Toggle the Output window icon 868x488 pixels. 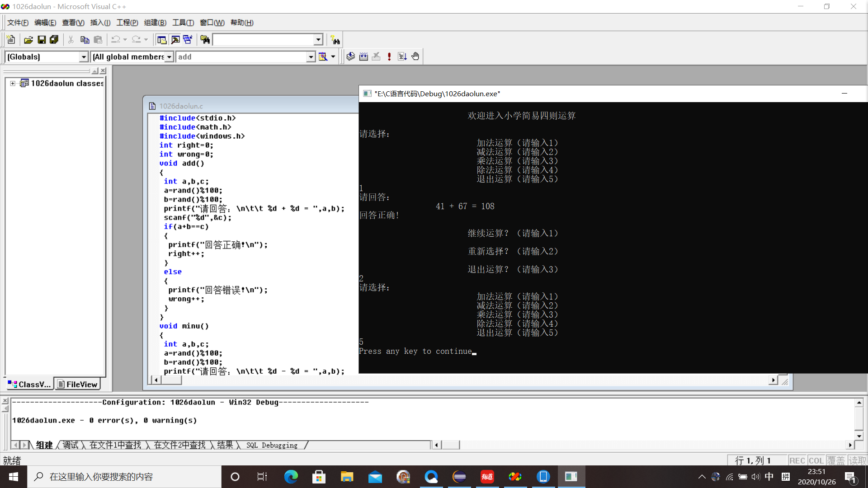(x=175, y=40)
